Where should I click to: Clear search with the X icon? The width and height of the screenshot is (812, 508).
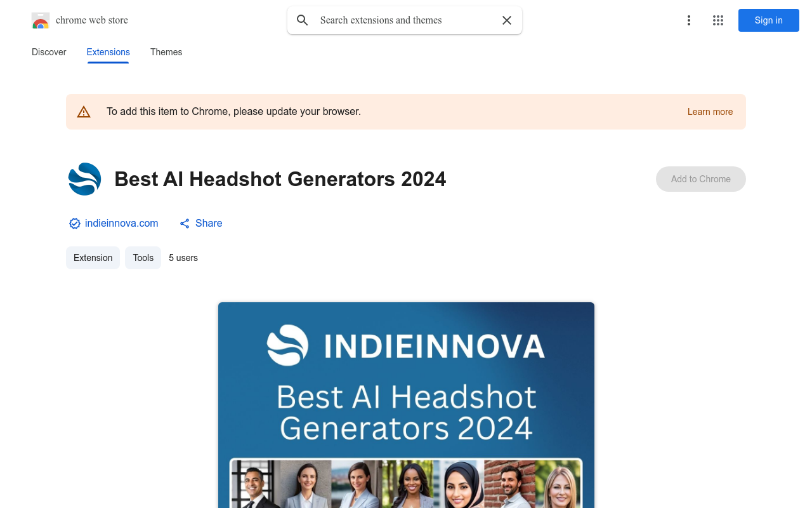coord(507,20)
